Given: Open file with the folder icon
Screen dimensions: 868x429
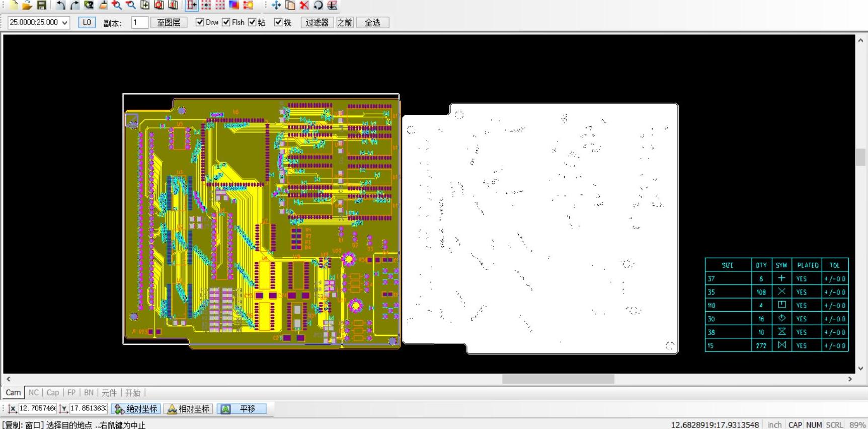Looking at the screenshot, I should [x=27, y=5].
